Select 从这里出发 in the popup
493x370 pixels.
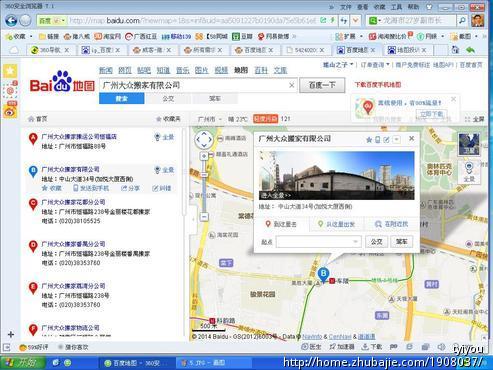[x=336, y=224]
